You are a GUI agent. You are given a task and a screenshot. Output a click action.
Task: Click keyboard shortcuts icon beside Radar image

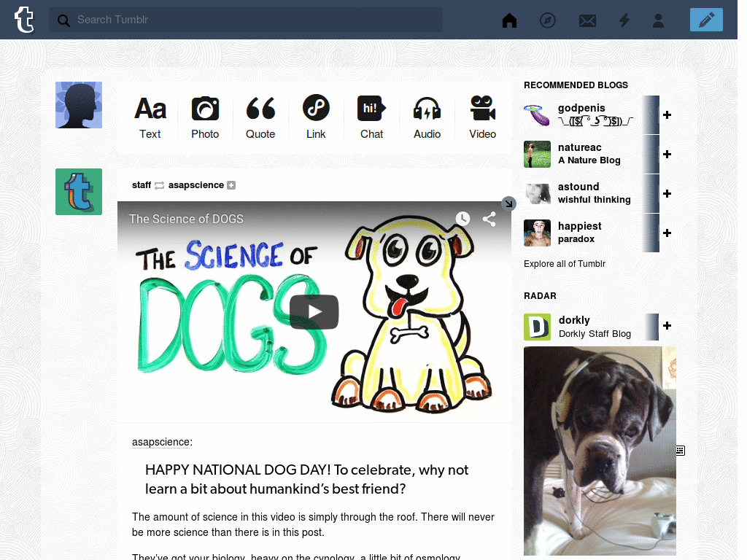pos(681,451)
